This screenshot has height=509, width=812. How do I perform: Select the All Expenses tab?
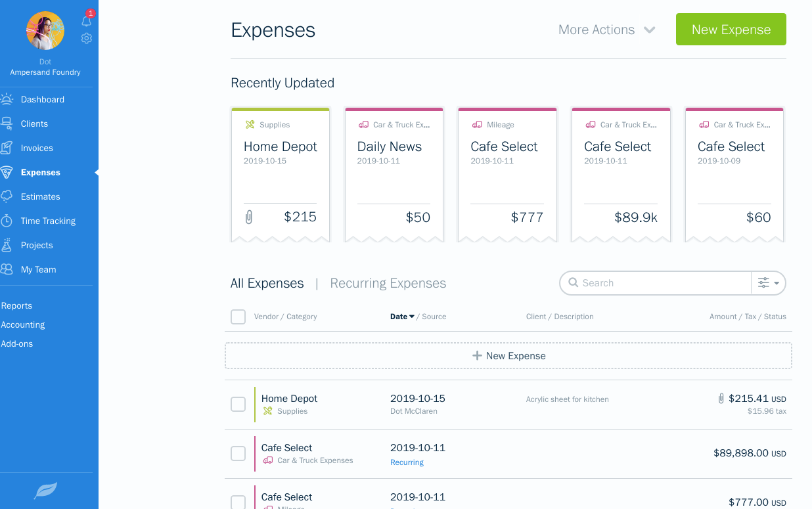267,283
